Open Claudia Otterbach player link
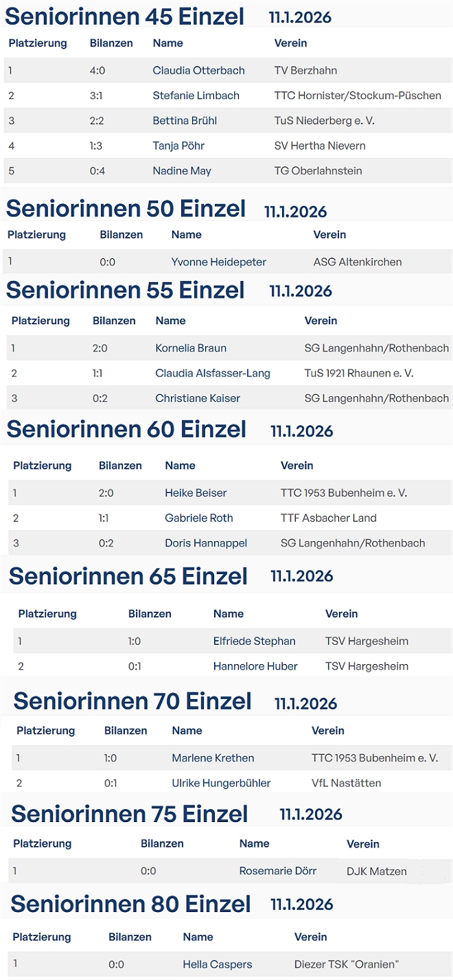The image size is (453, 980). [x=198, y=71]
